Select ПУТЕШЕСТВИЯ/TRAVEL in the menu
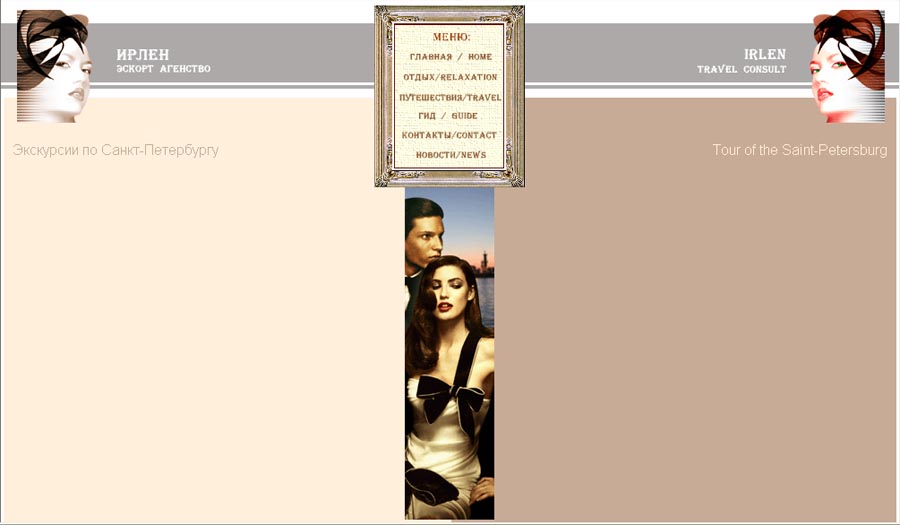The width and height of the screenshot is (900, 525). pos(450,98)
